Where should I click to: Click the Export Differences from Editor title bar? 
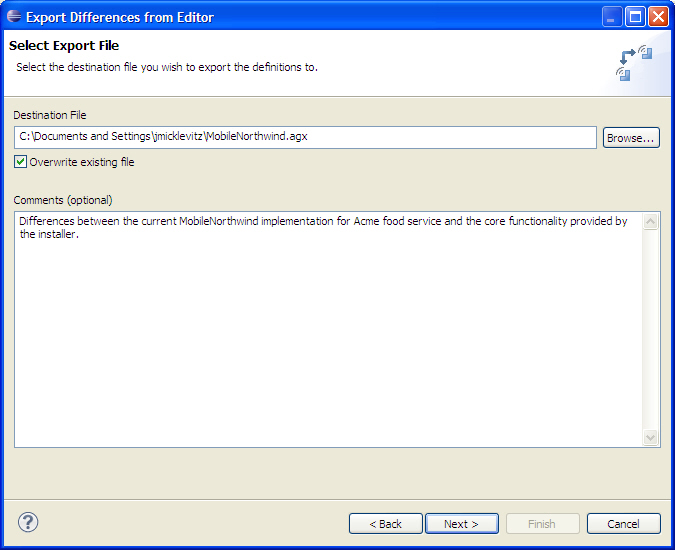[301, 17]
